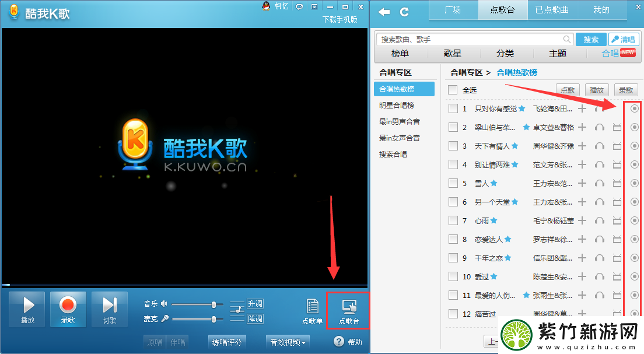Open the chat bubble feedback icon
Image resolution: width=644 pixels, height=354 pixels.
(299, 6)
